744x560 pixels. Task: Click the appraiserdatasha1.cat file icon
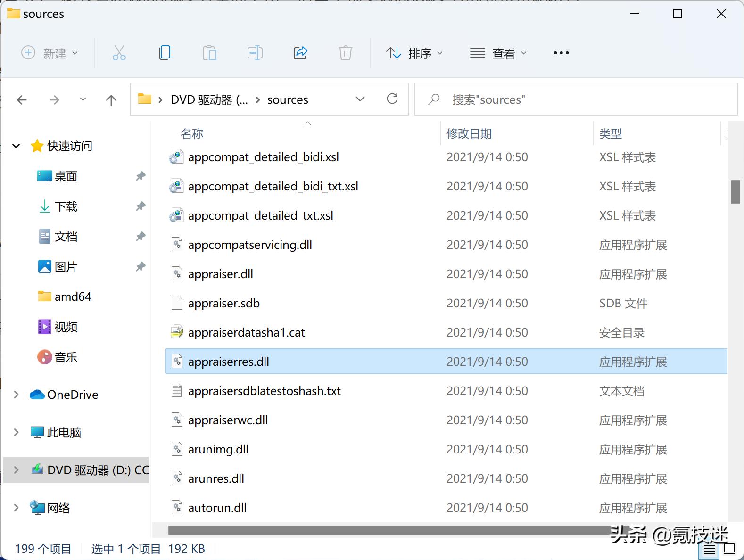pos(176,332)
